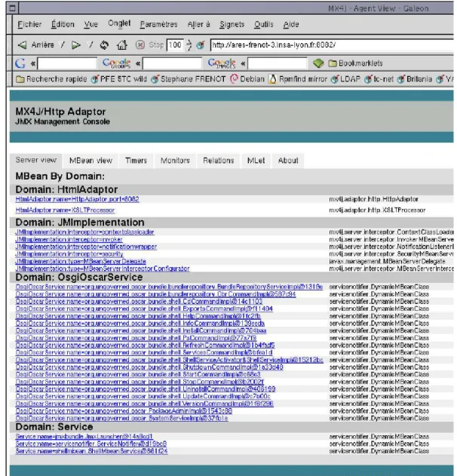Switch to the Monitors tab
Viewport: 457px width, 476px height.
[x=175, y=161]
